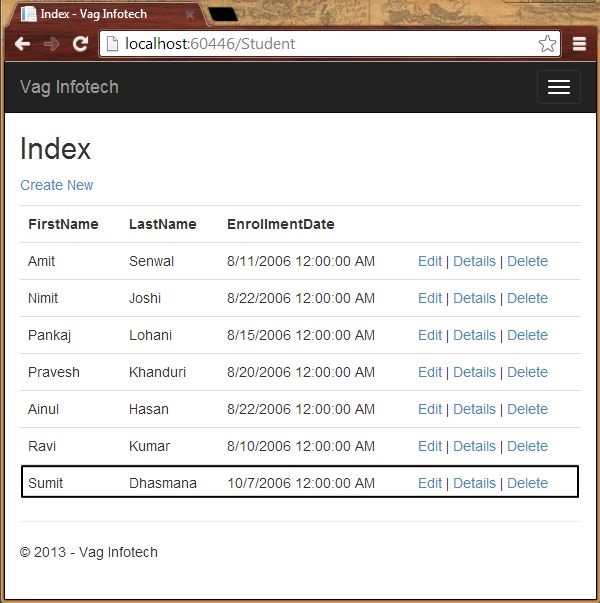This screenshot has height=603, width=600.
Task: Delete the Ravi Kumar record
Action: coord(527,446)
